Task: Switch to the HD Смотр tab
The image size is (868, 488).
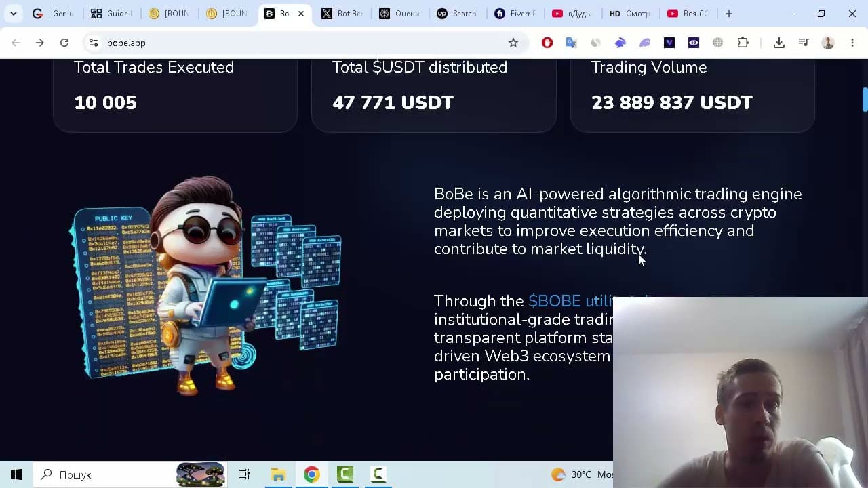Action: coord(631,14)
